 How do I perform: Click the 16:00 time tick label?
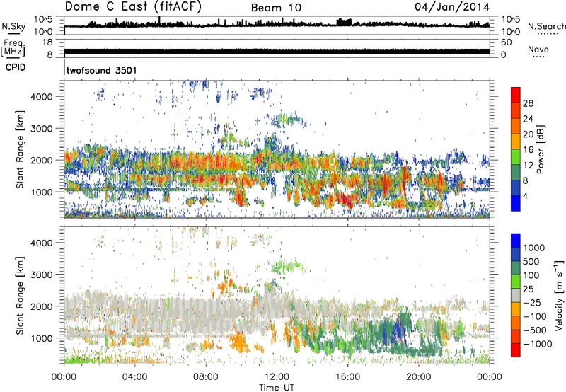(x=347, y=377)
